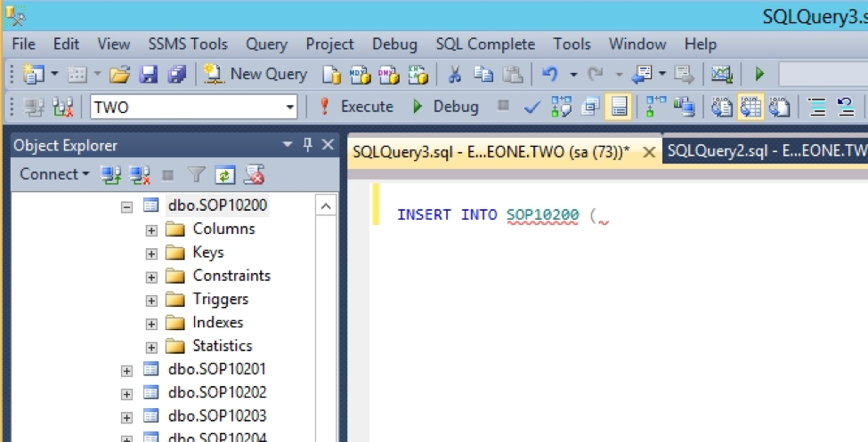Open the New Project icon
This screenshot has width=868, height=442.
(x=33, y=74)
